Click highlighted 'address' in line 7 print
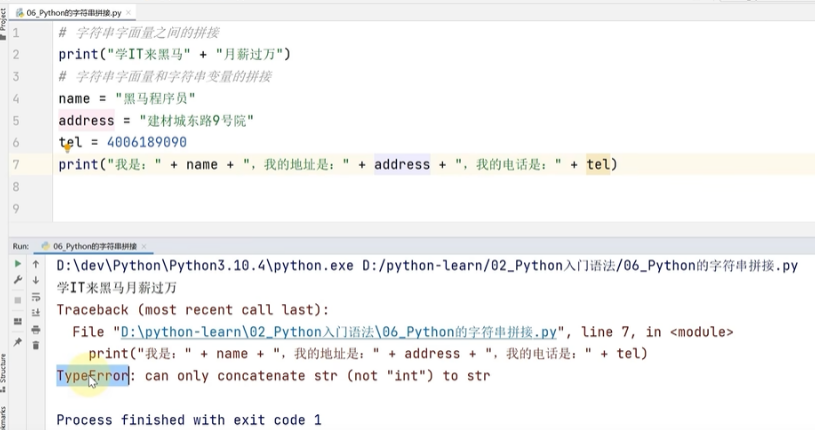 coord(402,165)
